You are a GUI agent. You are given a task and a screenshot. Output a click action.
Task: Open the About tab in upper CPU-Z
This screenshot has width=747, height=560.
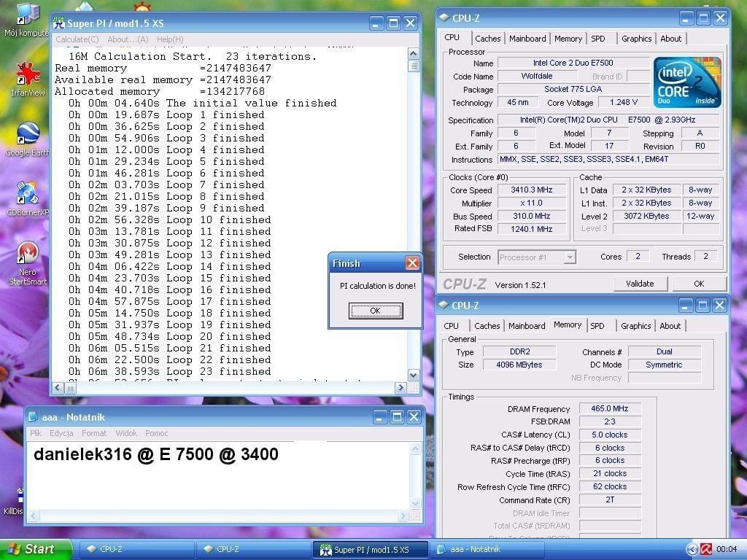pos(671,39)
